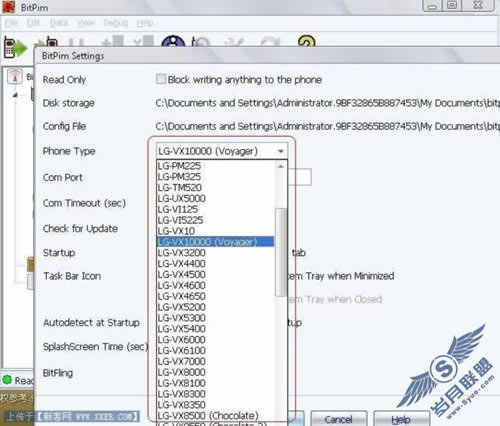Pick LG-VX7000 in the list

[x=215, y=361]
